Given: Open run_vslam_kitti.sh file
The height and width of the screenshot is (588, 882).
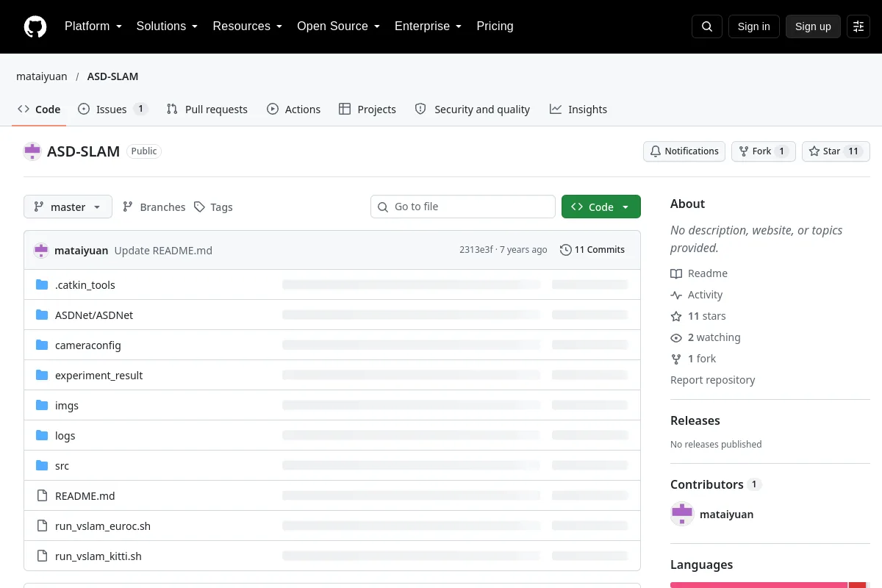Looking at the screenshot, I should (x=98, y=556).
